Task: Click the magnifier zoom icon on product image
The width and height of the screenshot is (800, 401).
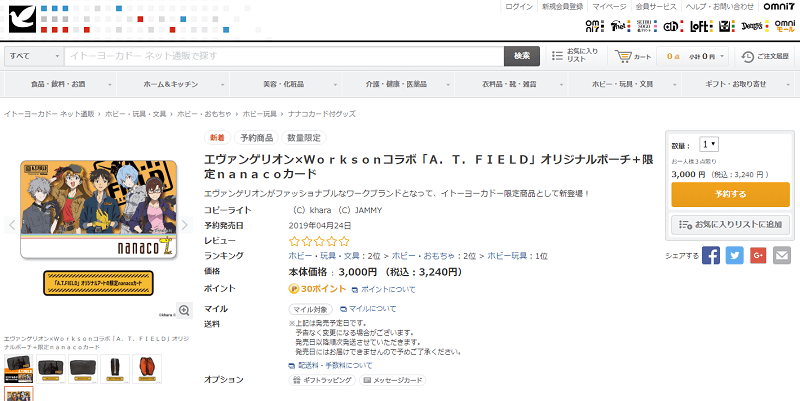Action: coord(184,310)
